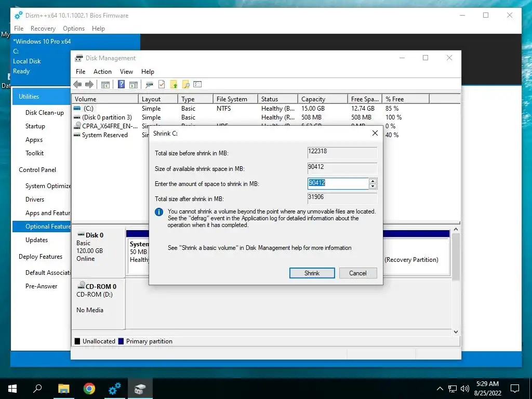
Task: Click the folder with magnifier toolbar icon
Action: (185, 84)
